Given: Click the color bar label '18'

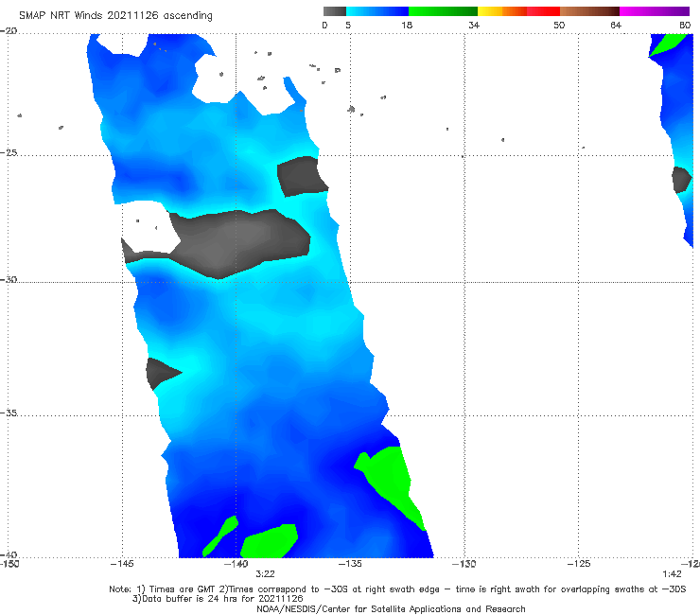Looking at the screenshot, I should tap(407, 26).
